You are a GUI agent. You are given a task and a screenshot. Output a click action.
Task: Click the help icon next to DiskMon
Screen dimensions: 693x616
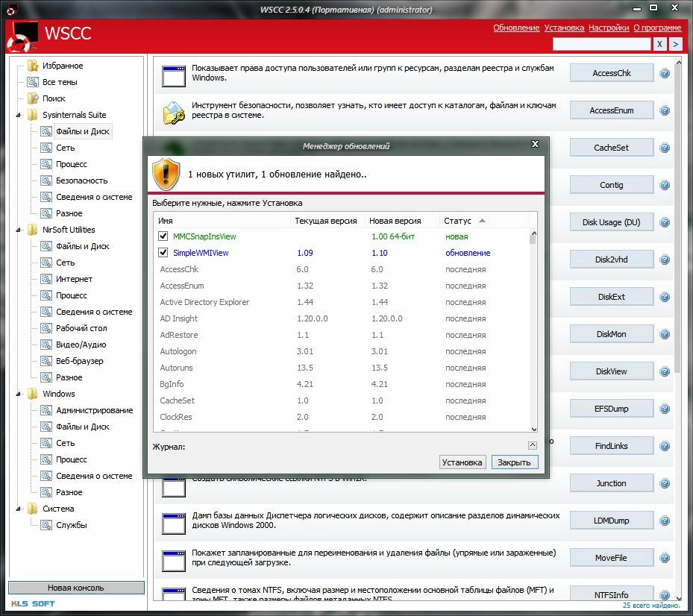(x=664, y=334)
